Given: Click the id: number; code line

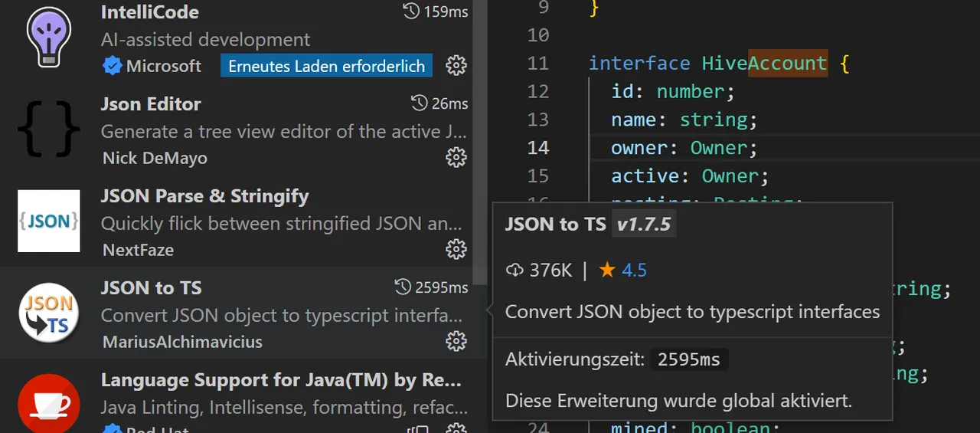Looking at the screenshot, I should coord(673,91).
